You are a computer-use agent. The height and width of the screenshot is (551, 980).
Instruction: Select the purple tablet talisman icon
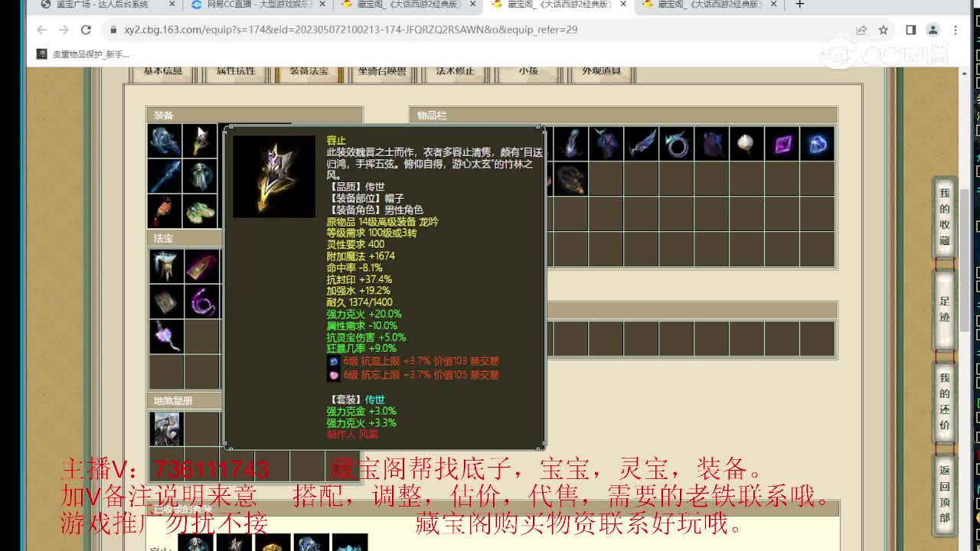201,266
